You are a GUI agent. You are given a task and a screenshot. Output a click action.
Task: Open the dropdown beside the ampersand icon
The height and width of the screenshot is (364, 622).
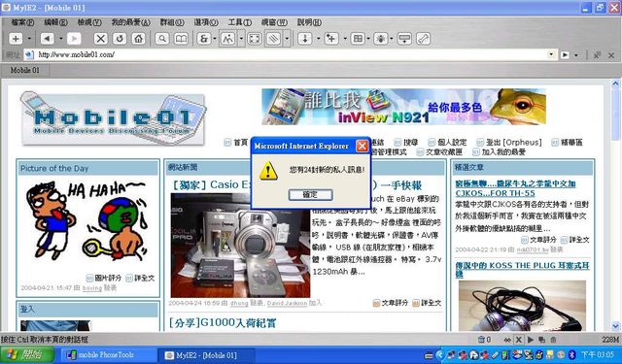pyautogui.click(x=215, y=39)
